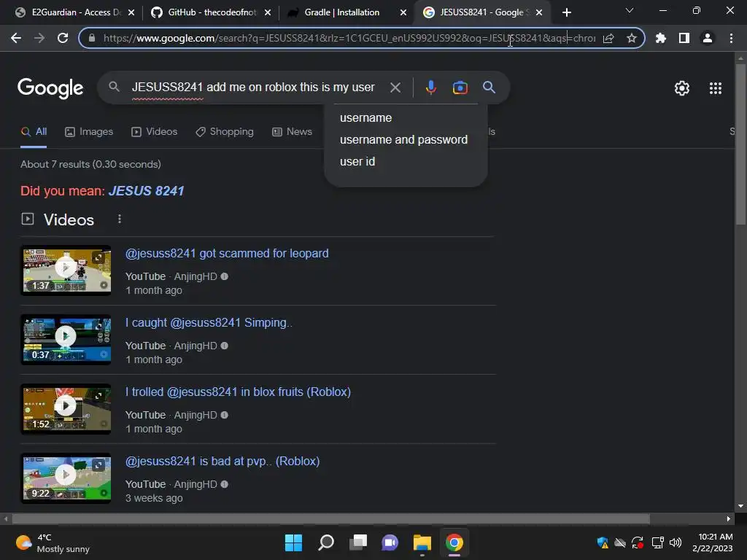Open Task View on the taskbar
Image resolution: width=747 pixels, height=560 pixels.
point(358,542)
